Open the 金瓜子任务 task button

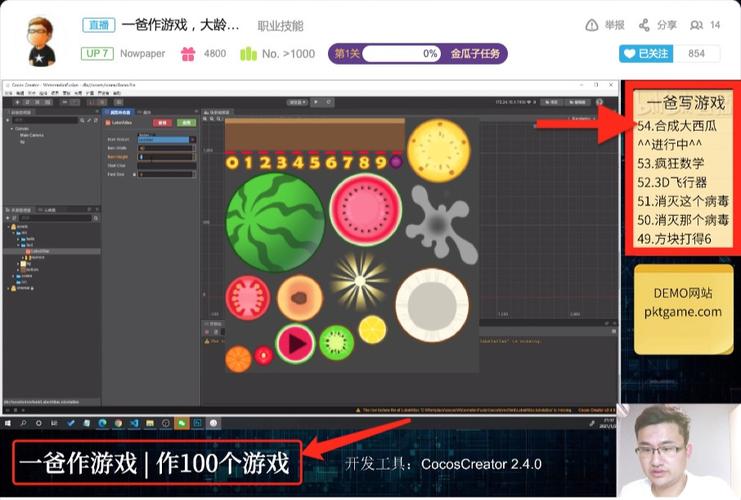(474, 54)
